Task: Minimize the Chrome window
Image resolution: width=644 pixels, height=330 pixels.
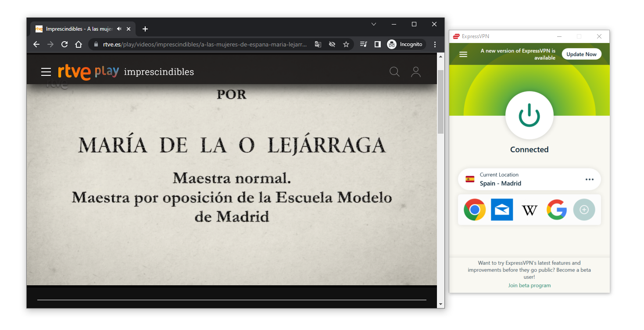Action: coord(394,24)
